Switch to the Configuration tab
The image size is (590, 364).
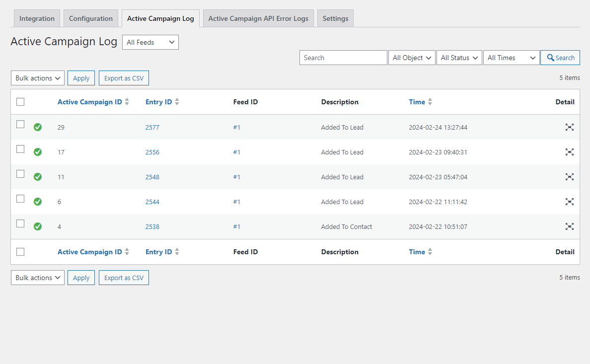click(91, 18)
